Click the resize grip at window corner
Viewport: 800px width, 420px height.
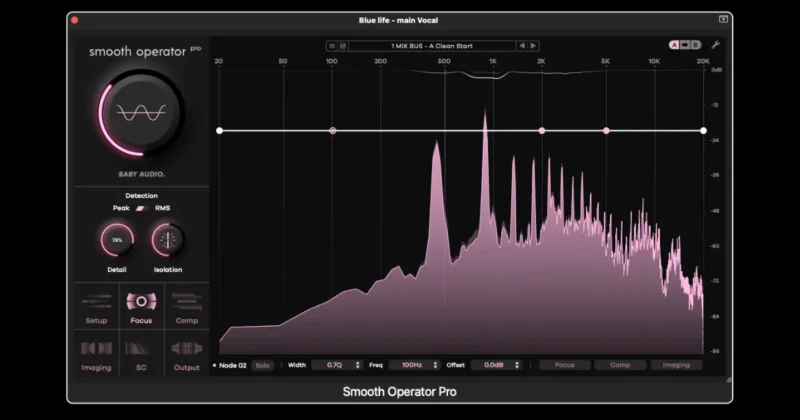[x=729, y=380]
